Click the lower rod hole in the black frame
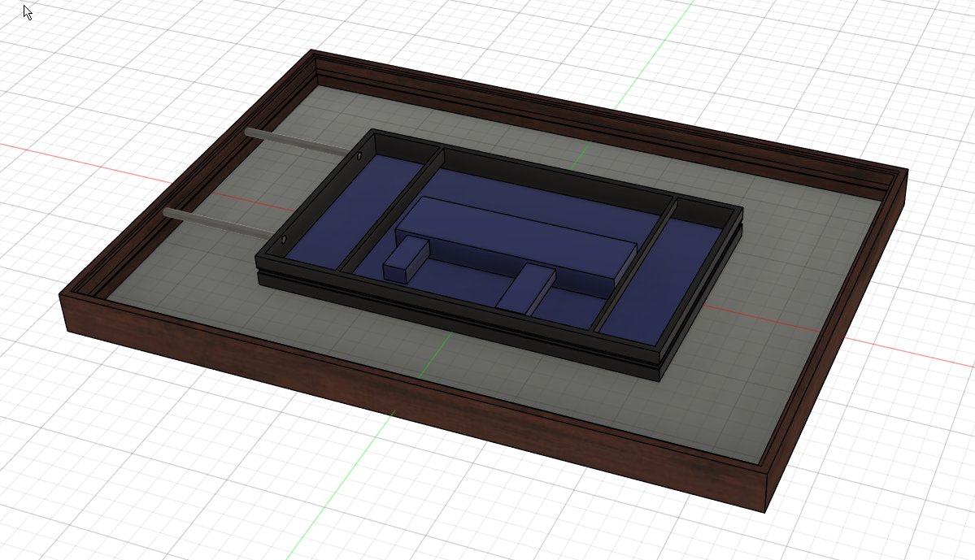This screenshot has height=560, width=975. [284, 239]
